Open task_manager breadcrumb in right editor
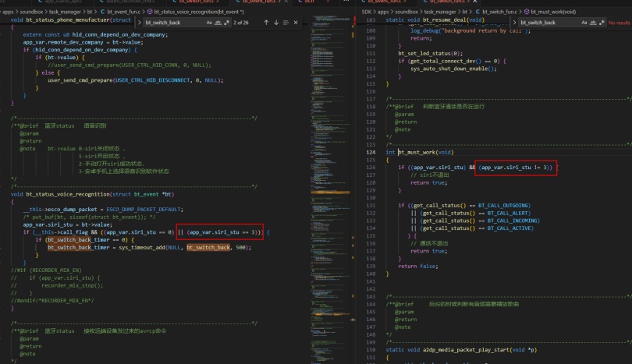This screenshot has width=632, height=364. click(440, 12)
